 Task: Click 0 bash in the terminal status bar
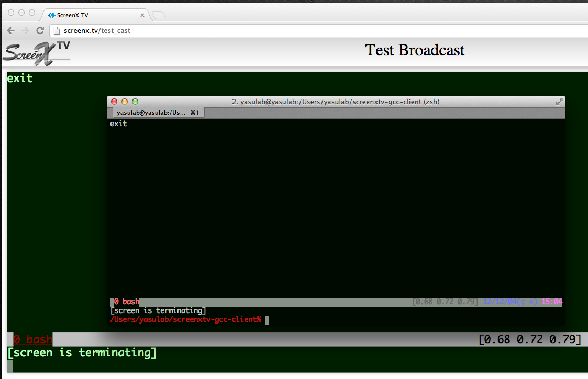pos(127,302)
